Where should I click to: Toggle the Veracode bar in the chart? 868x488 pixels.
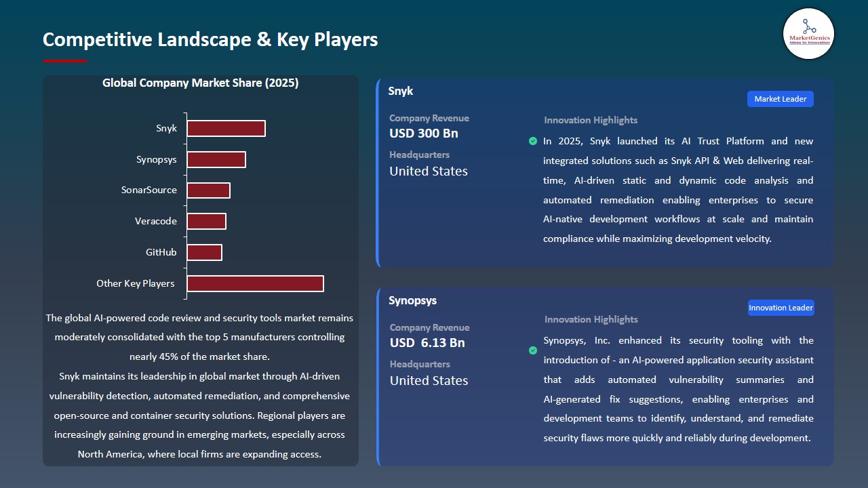coord(207,221)
